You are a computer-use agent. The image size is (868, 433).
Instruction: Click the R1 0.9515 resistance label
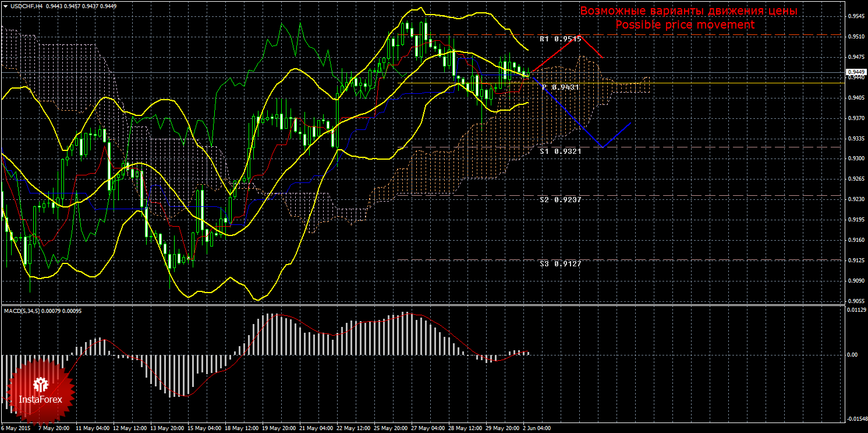click(560, 38)
